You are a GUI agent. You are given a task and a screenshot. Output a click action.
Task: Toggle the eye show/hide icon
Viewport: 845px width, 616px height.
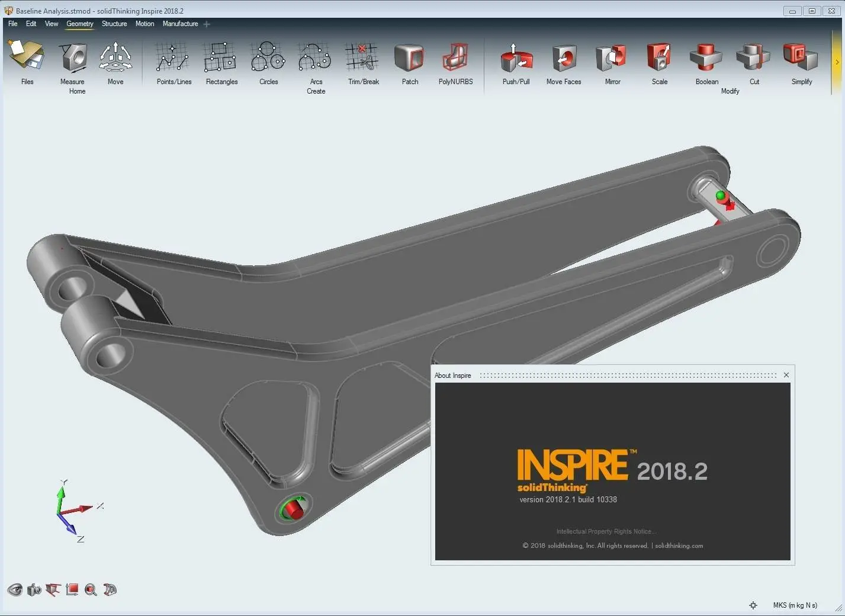(x=15, y=589)
